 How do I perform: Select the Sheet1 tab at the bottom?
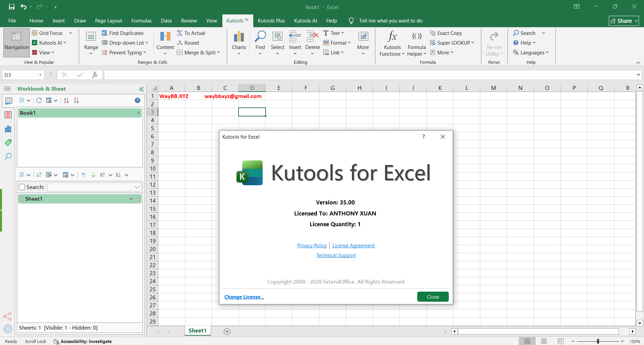pyautogui.click(x=198, y=331)
